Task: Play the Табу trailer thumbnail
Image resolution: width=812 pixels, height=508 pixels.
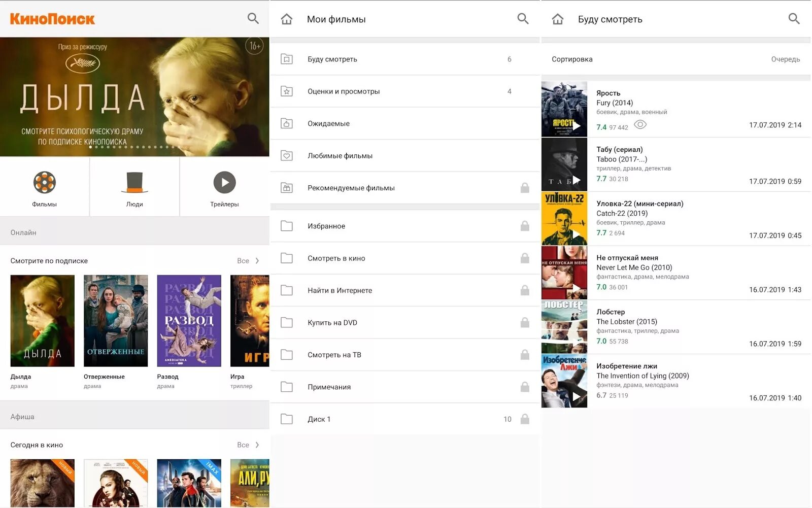Action: coord(564,164)
